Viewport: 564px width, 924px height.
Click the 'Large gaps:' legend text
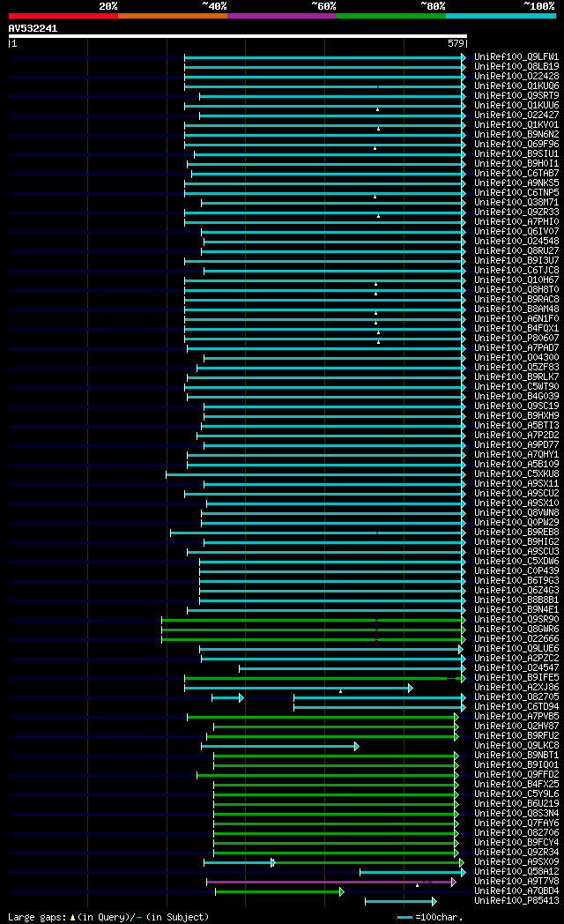pos(38,917)
